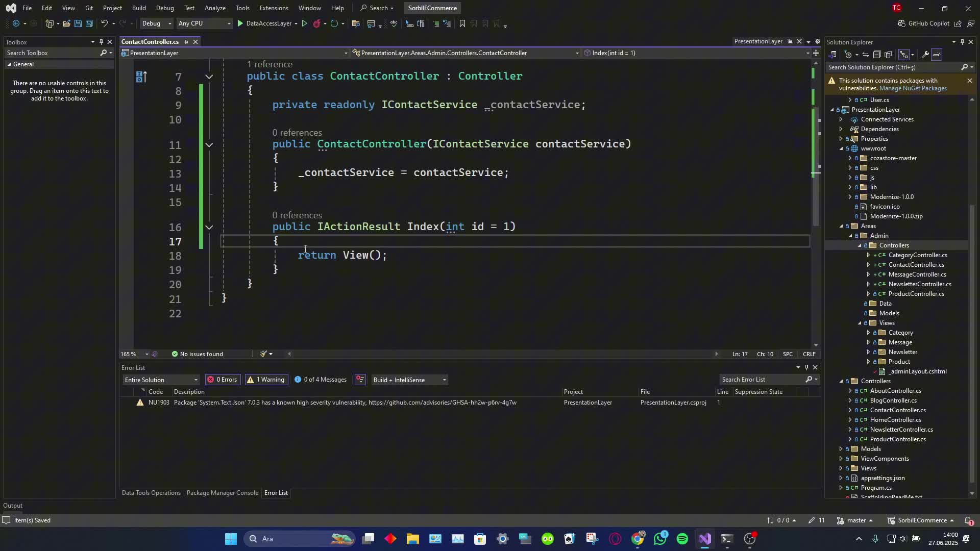Toggle the 0 Errors filter

223,380
